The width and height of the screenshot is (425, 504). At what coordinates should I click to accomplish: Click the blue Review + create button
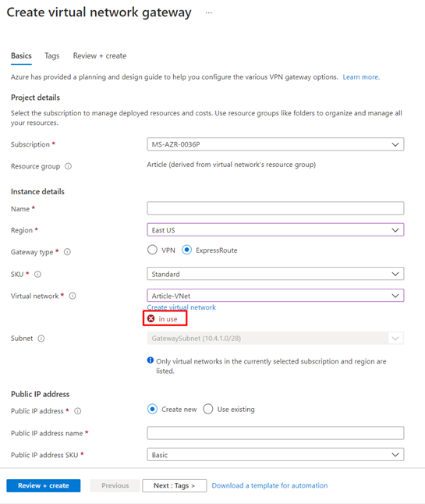point(44,486)
